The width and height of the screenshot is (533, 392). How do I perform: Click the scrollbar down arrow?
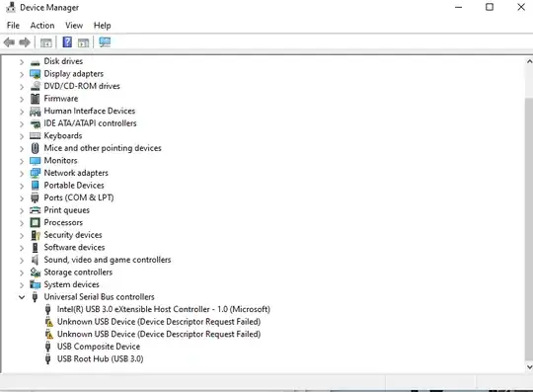pos(529,367)
